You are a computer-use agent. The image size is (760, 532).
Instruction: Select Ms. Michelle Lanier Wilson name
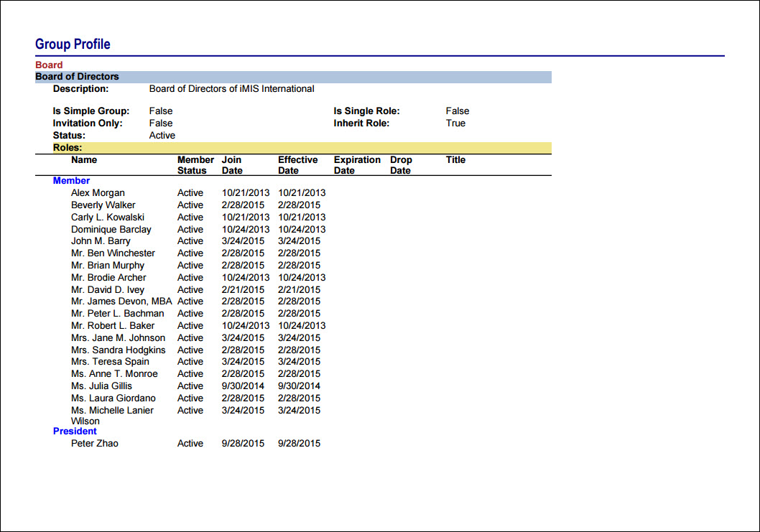click(112, 416)
